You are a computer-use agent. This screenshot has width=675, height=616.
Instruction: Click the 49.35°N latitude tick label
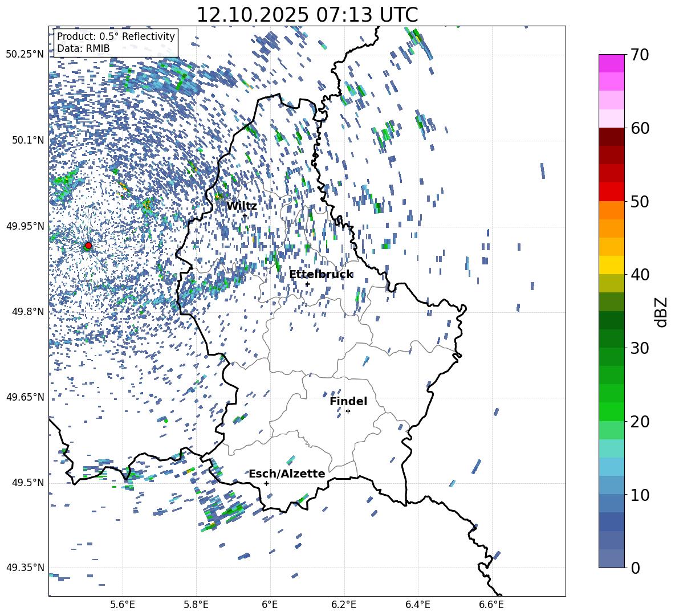(25, 568)
